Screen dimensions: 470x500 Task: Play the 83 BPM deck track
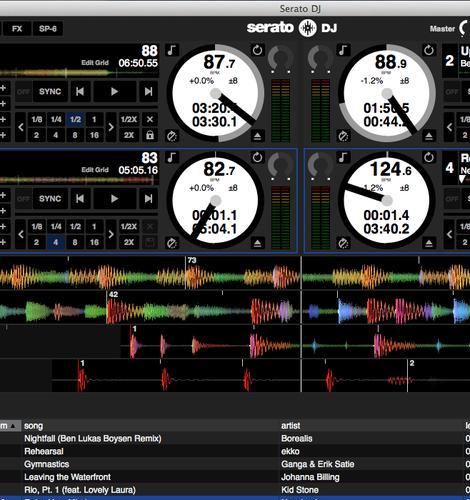point(114,199)
